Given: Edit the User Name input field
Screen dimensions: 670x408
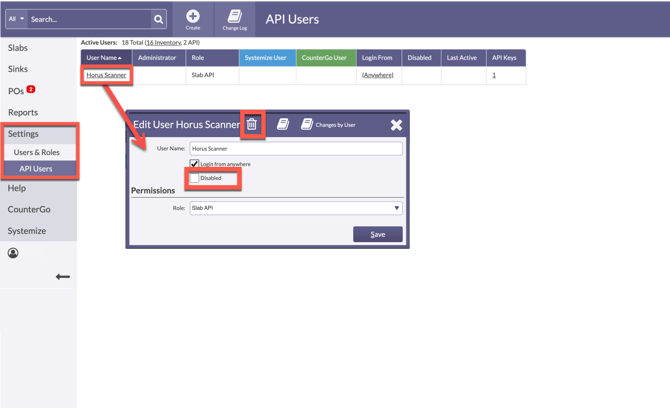Looking at the screenshot, I should point(296,149).
